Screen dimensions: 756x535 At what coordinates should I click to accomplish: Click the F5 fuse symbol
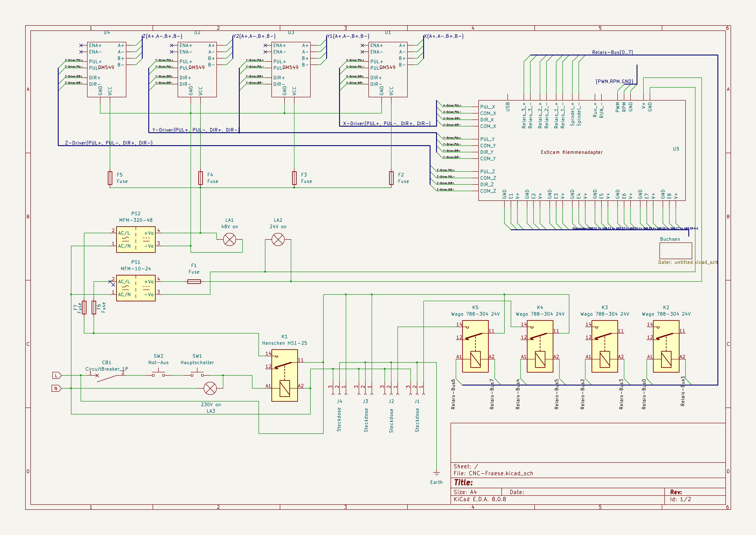[x=110, y=178]
